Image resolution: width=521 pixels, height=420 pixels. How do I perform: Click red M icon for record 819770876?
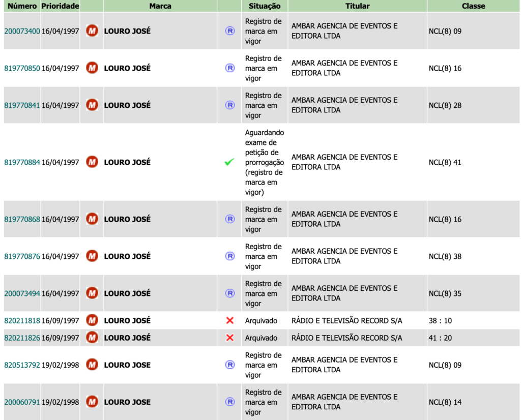(x=92, y=256)
